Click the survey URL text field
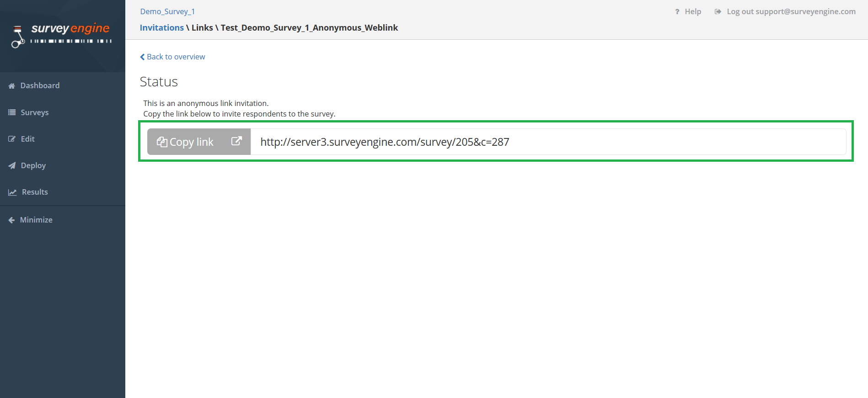 pos(548,142)
